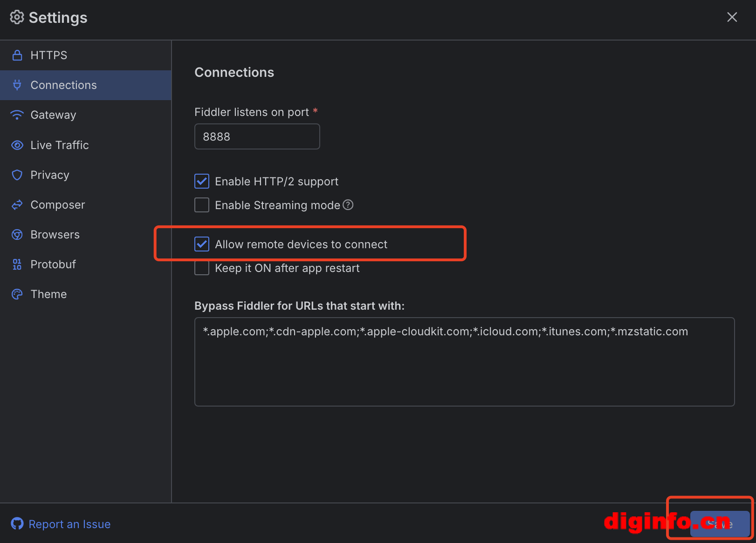The height and width of the screenshot is (543, 756).
Task: Click the Save button
Action: tap(720, 524)
